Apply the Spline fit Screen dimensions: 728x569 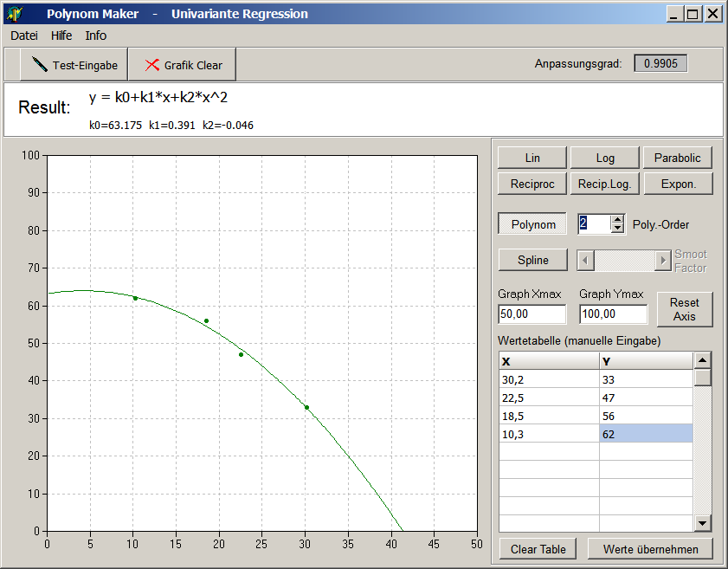(x=533, y=260)
